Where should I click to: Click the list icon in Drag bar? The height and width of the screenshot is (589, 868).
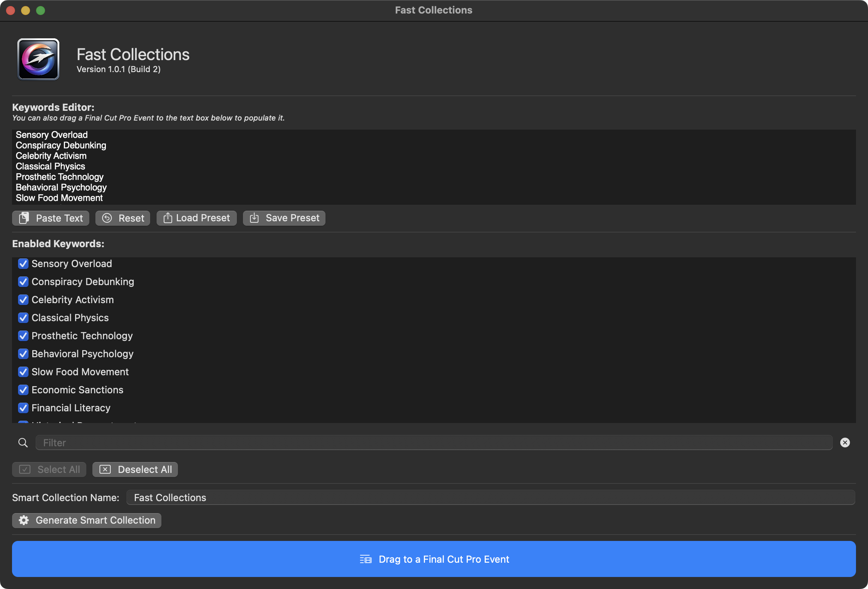[x=365, y=559]
